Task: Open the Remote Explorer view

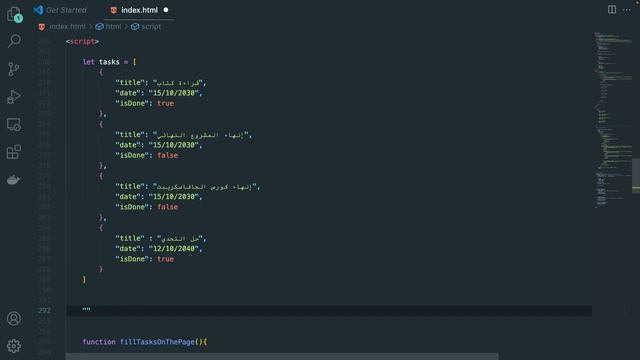Action: click(14, 124)
